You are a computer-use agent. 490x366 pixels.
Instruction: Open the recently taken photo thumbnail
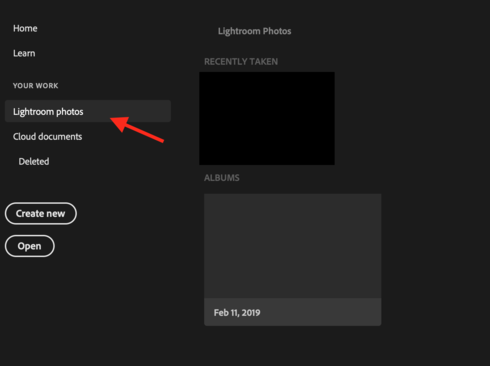pyautogui.click(x=267, y=118)
